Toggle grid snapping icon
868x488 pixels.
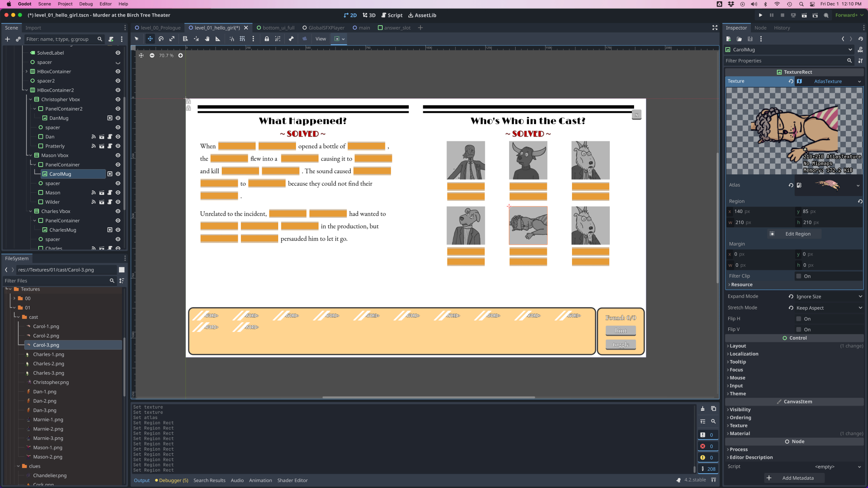pyautogui.click(x=242, y=39)
